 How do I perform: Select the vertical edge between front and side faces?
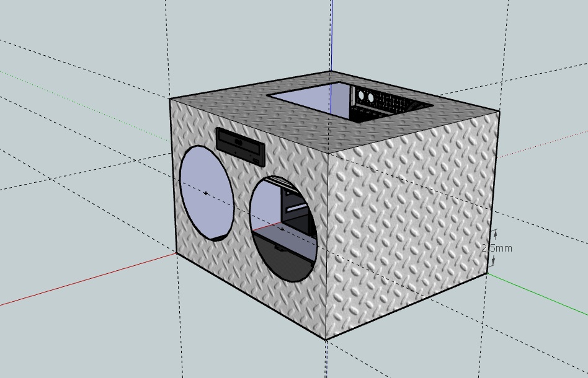click(x=327, y=248)
